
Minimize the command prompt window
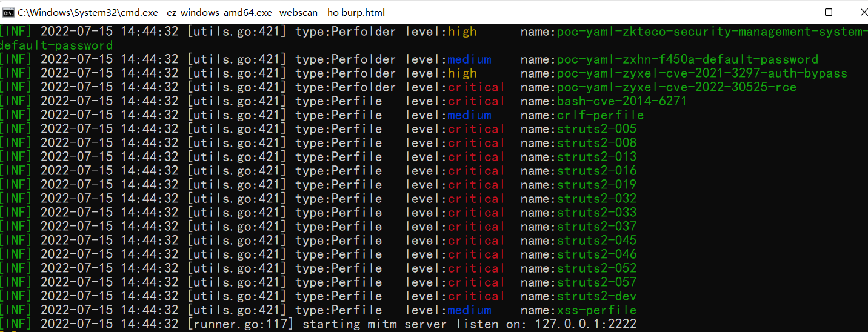795,12
